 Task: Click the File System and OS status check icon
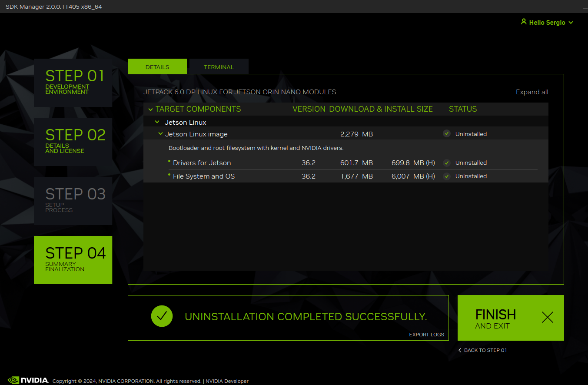point(447,176)
